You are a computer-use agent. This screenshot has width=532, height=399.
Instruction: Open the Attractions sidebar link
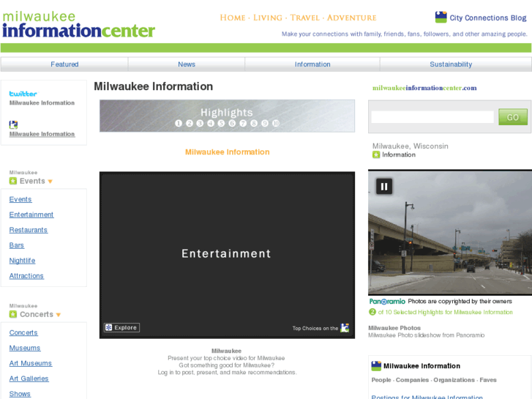(26, 276)
